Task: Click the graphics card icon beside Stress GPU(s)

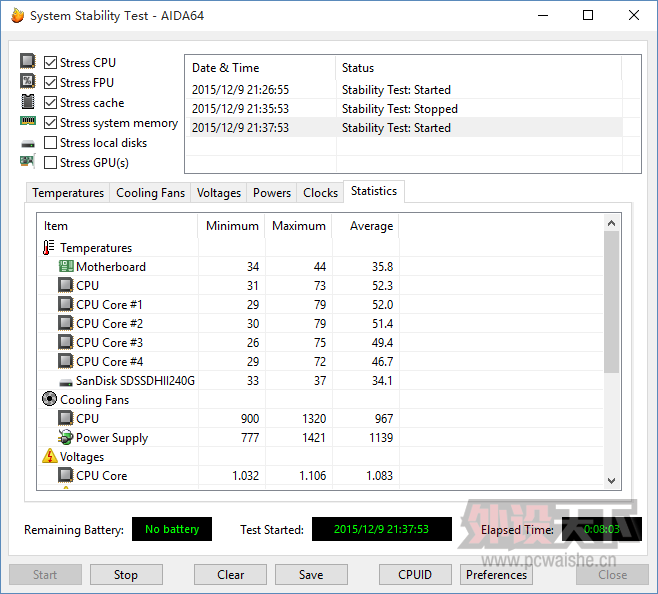Action: (28, 161)
